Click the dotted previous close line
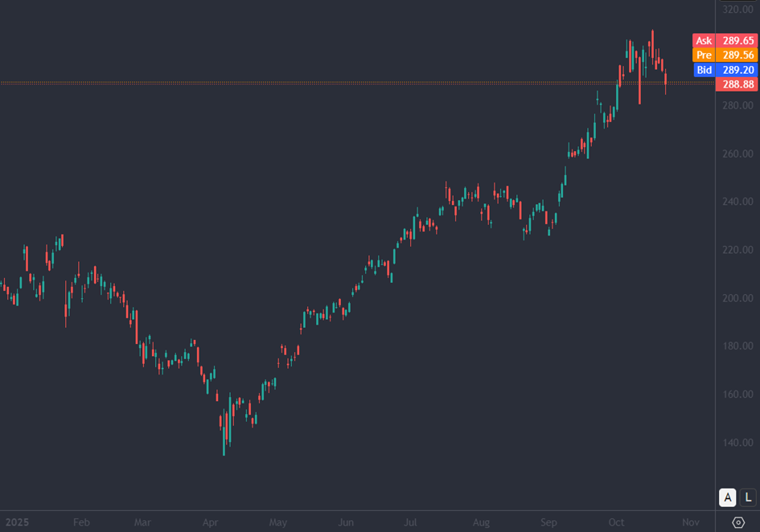This screenshot has height=532, width=760. point(322,83)
